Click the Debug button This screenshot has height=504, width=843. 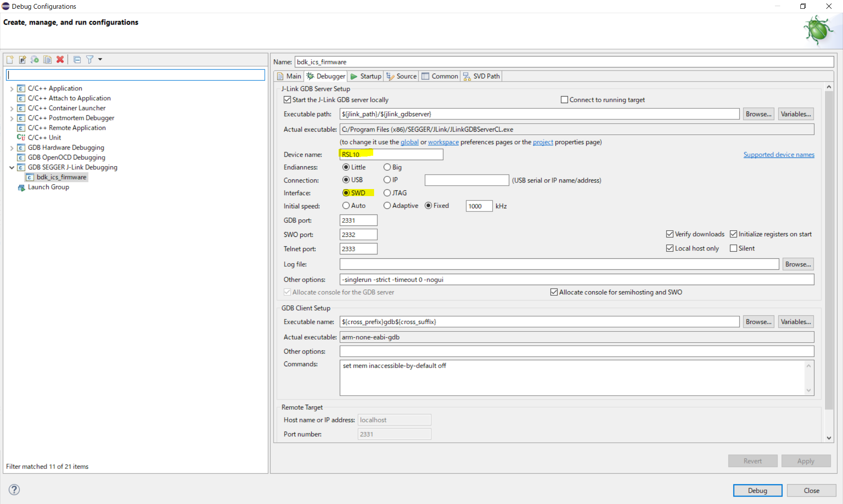tap(757, 490)
